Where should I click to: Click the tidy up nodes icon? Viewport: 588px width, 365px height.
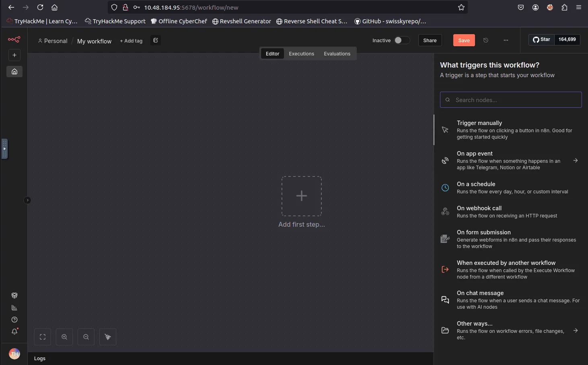point(108,337)
